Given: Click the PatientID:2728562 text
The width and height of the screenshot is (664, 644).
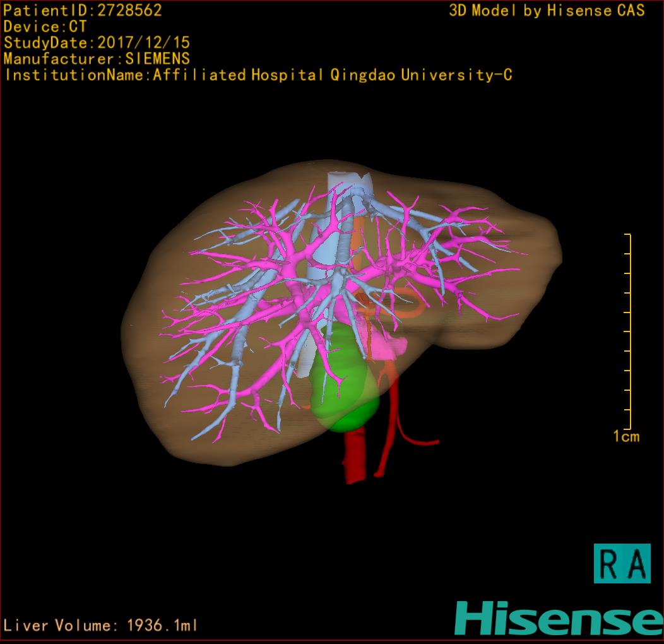Looking at the screenshot, I should coord(83,10).
